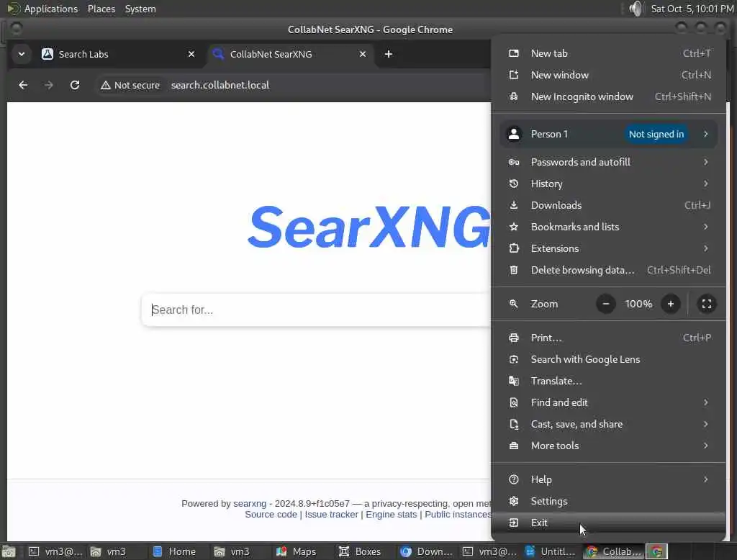
Task: Click the New tab icon in menu
Action: tap(514, 53)
